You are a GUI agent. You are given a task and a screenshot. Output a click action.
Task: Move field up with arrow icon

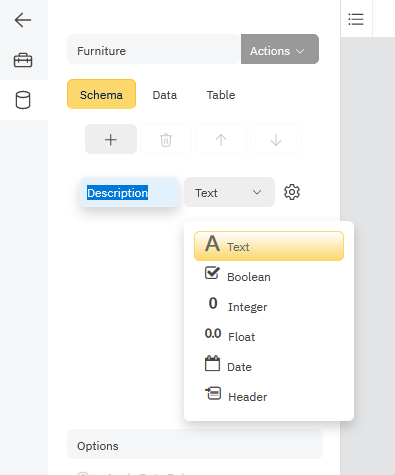click(x=221, y=139)
